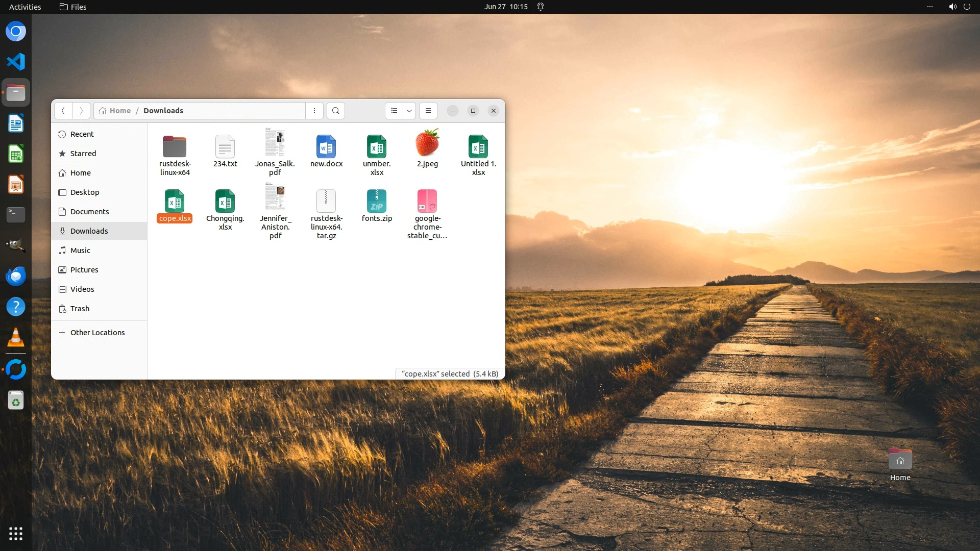Go forward with the right arrow
Image resolution: width=980 pixels, height=551 pixels.
(x=81, y=111)
